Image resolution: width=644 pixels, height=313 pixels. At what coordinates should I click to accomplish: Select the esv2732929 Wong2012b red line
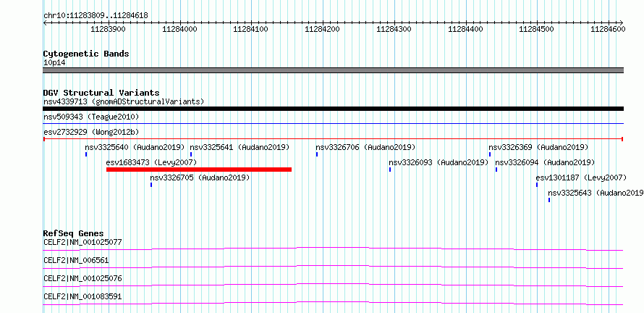(333, 139)
